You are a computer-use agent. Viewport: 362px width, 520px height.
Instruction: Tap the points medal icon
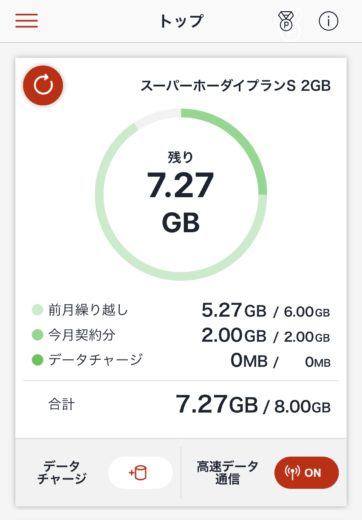click(x=286, y=21)
